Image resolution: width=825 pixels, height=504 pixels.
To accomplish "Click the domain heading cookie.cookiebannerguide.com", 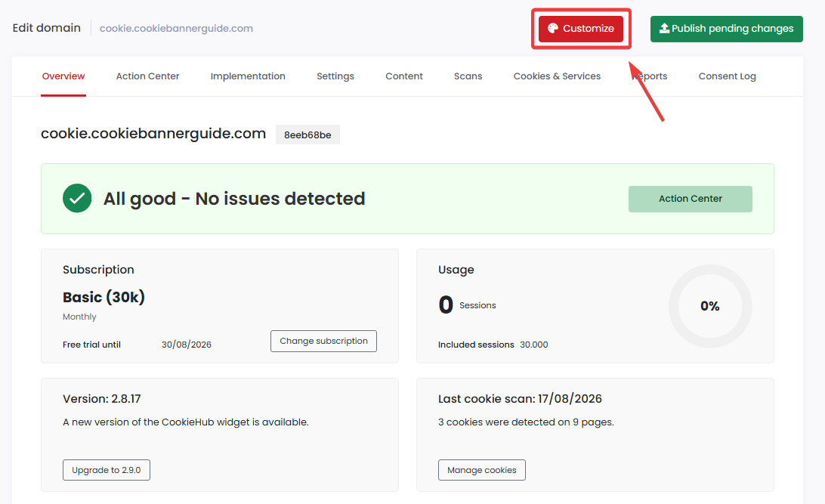I will tap(153, 134).
